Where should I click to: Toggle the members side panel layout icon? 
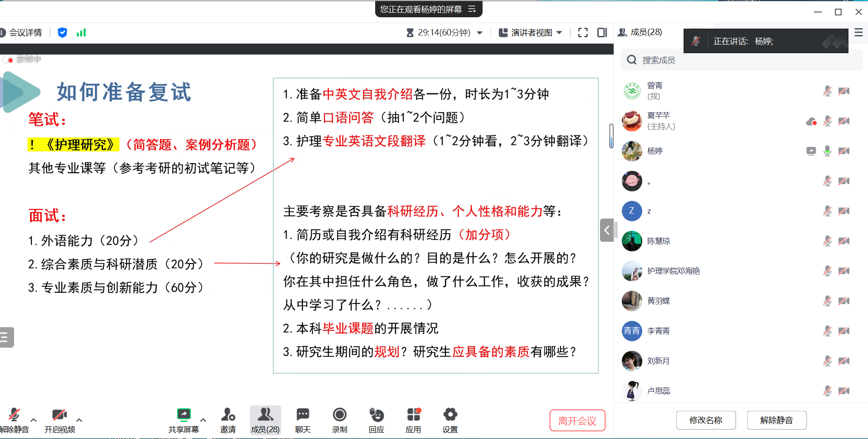click(x=602, y=33)
